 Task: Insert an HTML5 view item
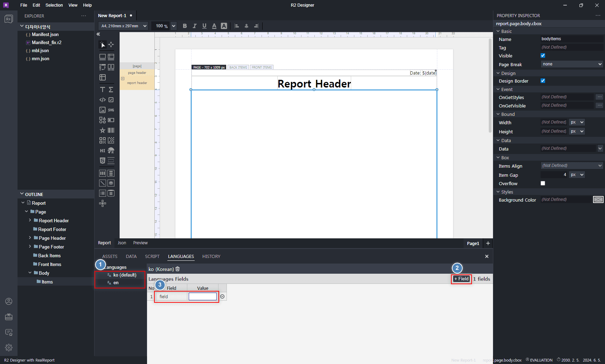pos(102,161)
